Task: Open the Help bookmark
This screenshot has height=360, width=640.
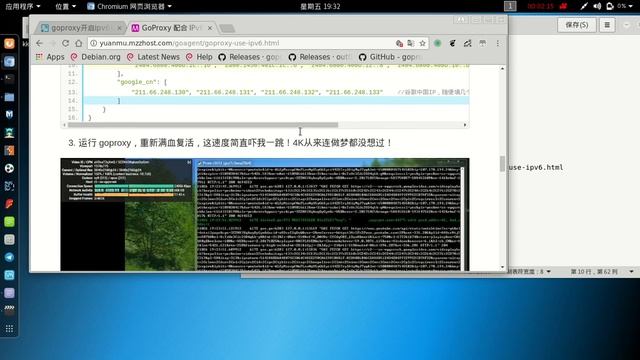Action: (x=199, y=57)
